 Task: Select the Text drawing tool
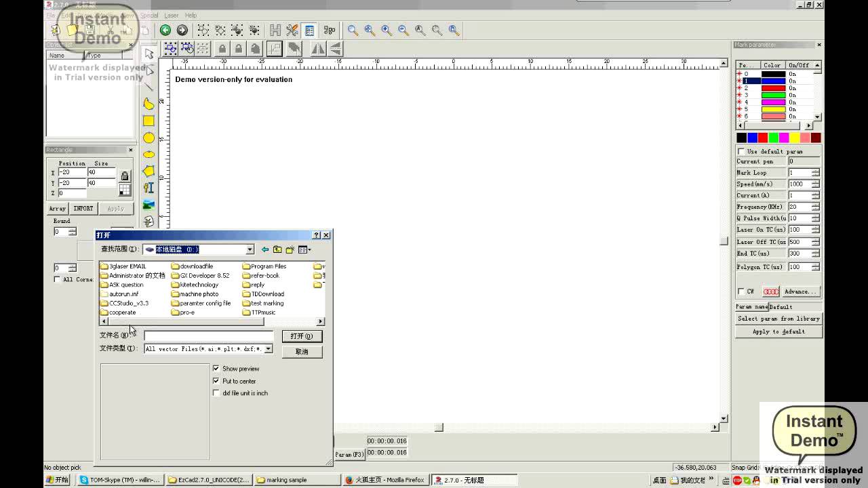149,188
